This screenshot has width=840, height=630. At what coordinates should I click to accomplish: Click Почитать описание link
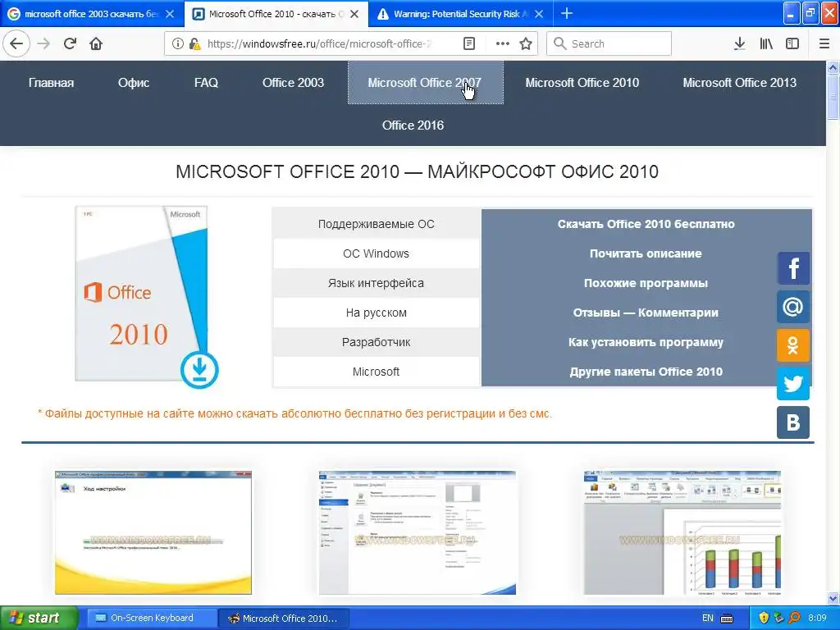(646, 253)
